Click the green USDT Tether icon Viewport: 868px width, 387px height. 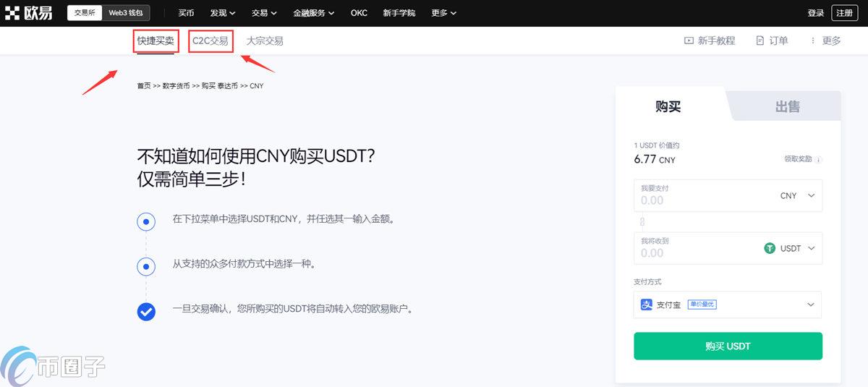point(770,248)
